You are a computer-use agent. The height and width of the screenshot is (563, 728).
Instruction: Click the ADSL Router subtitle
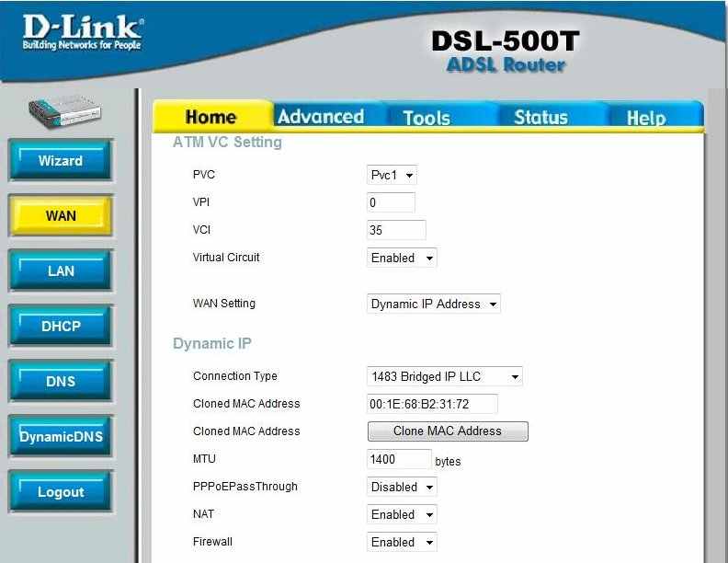506,64
